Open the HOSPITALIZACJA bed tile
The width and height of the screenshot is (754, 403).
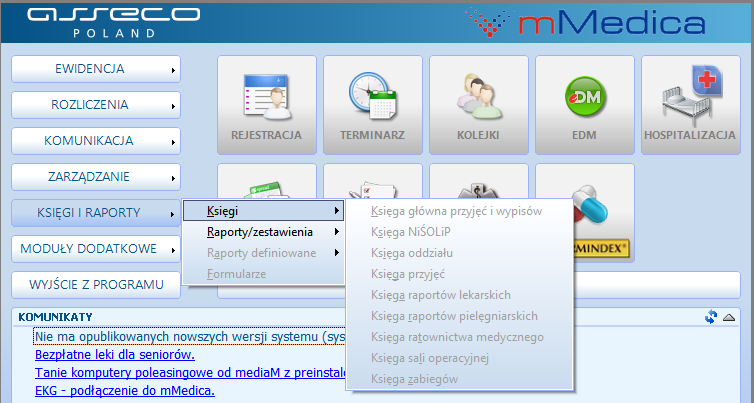691,105
